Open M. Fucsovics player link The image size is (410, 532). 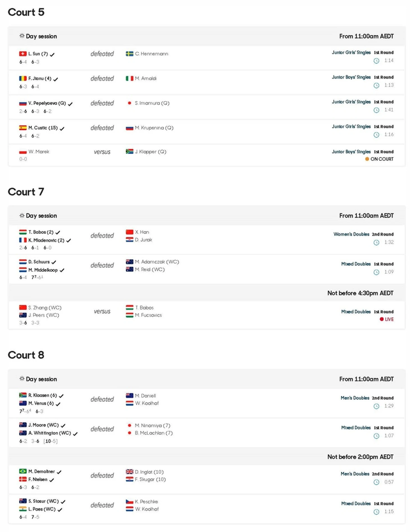pyautogui.click(x=148, y=315)
